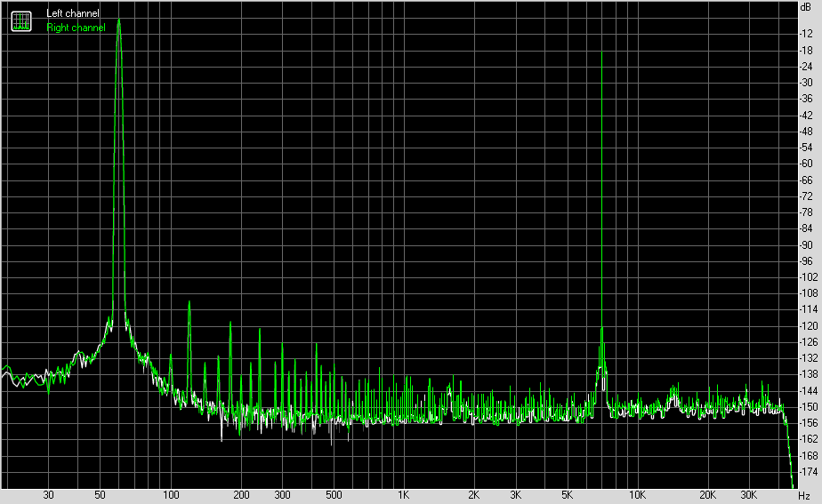Select the Right channel legend label
The height and width of the screenshot is (504, 822).
76,28
